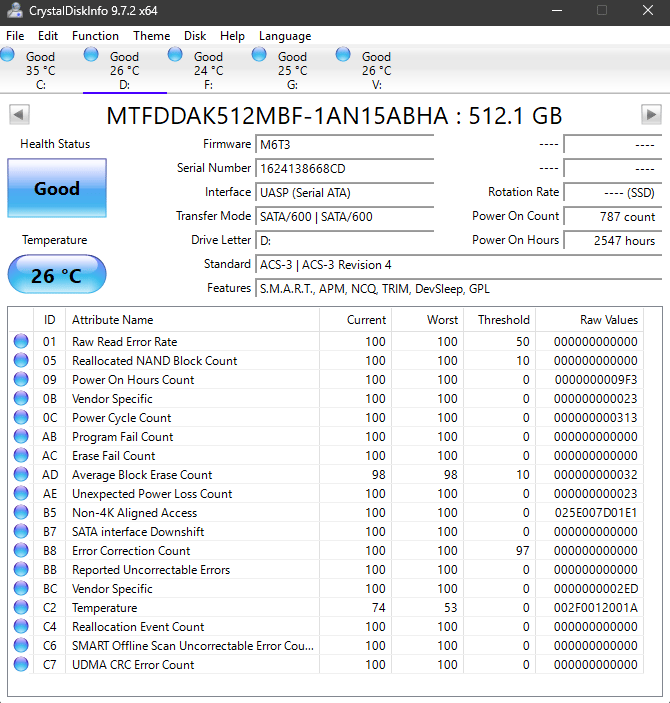Select the first Vendor Specific 0B row name
The height and width of the screenshot is (703, 670).
click(112, 399)
